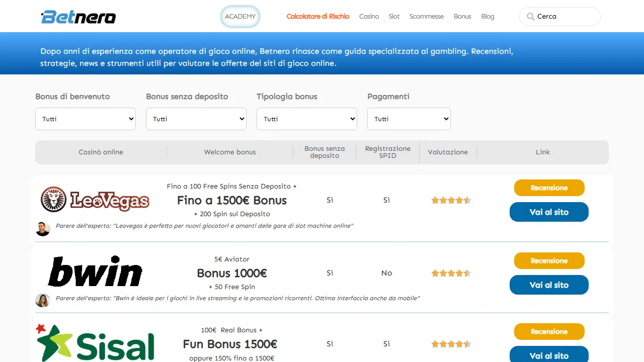
Task: Expand the Tipologia bonus dropdown
Action: [307, 119]
